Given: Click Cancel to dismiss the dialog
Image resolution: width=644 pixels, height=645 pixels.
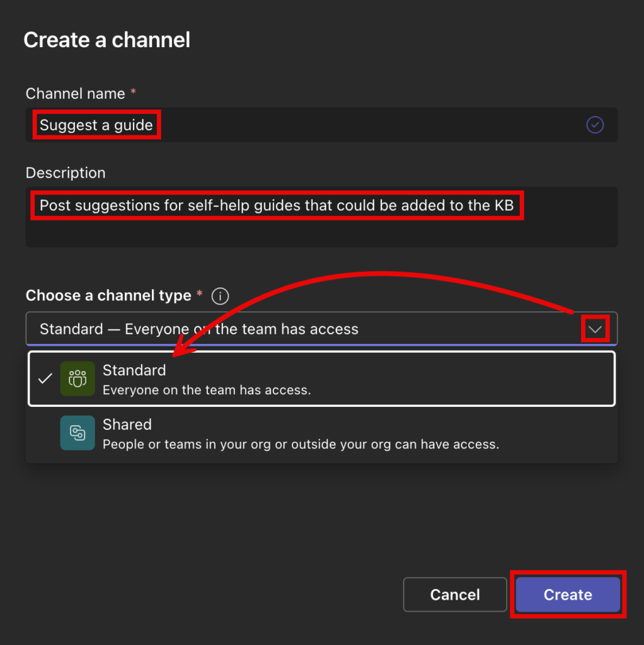Looking at the screenshot, I should pyautogui.click(x=455, y=594).
